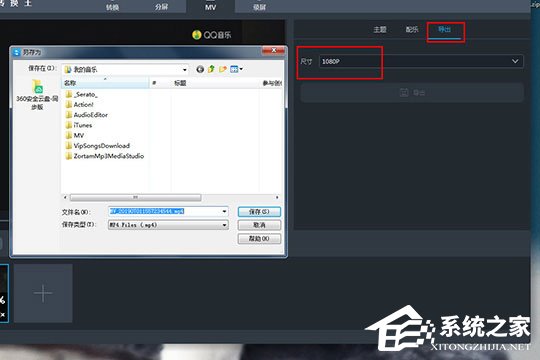This screenshot has height=360, width=540.
Task: Click the 保存 button
Action: pos(259,212)
